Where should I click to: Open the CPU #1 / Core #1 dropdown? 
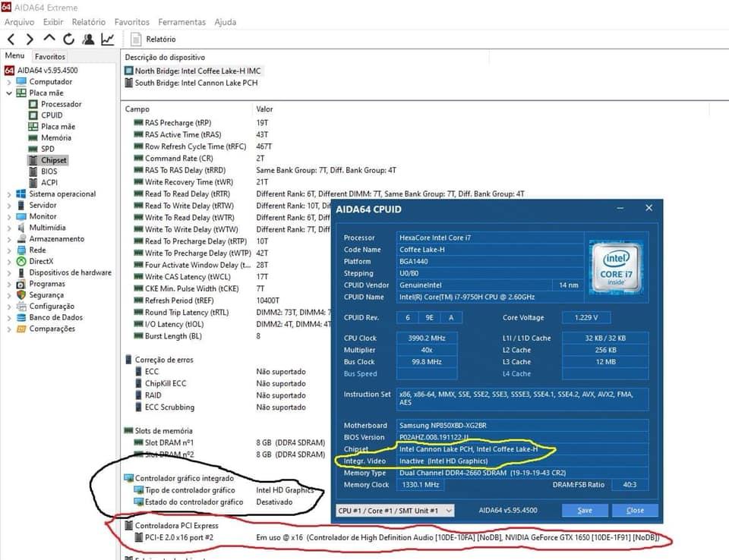tap(395, 511)
